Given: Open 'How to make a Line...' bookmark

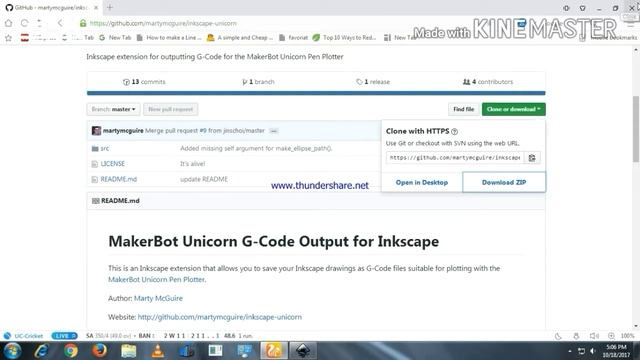Looking at the screenshot, I should tap(169, 38).
